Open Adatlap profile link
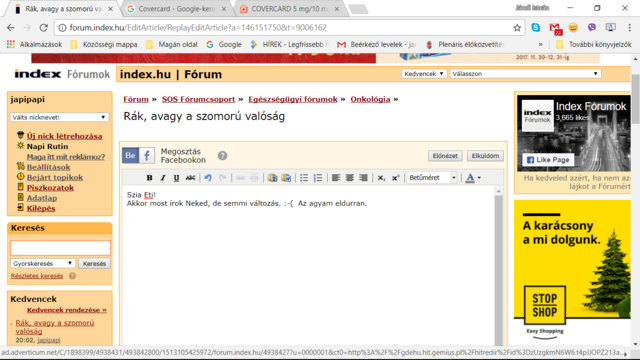Viewport: 640px width, 360px height. (x=42, y=198)
